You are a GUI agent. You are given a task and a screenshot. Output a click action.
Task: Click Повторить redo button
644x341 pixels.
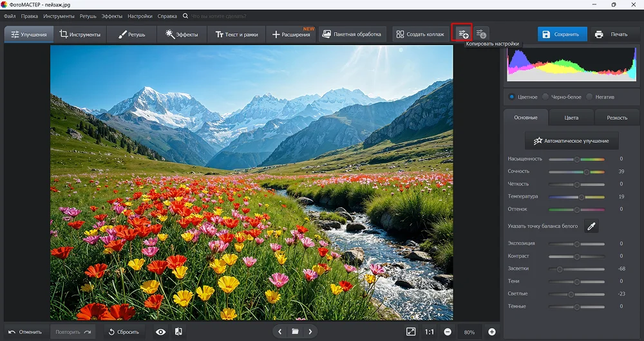pos(73,332)
